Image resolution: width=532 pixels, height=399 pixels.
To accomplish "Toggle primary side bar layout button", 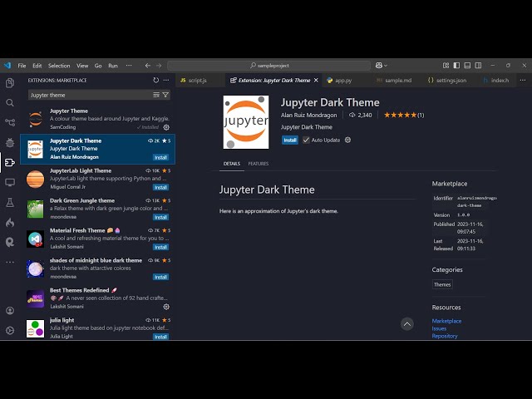I will click(456, 66).
